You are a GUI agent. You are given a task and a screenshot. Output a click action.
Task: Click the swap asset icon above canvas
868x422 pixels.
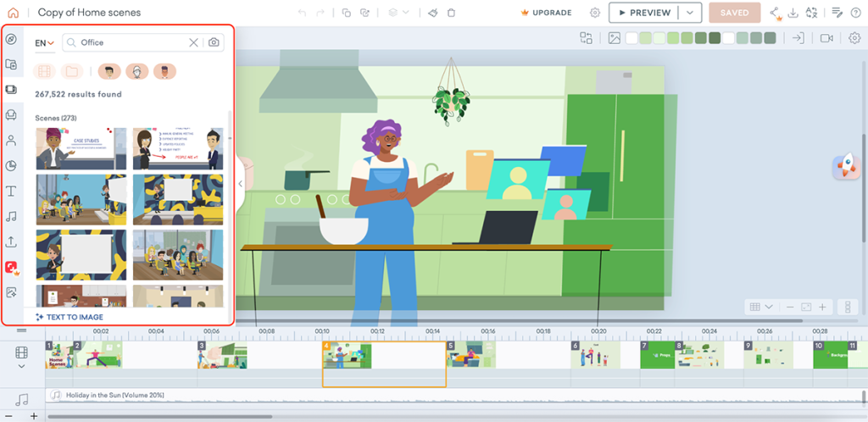click(587, 38)
